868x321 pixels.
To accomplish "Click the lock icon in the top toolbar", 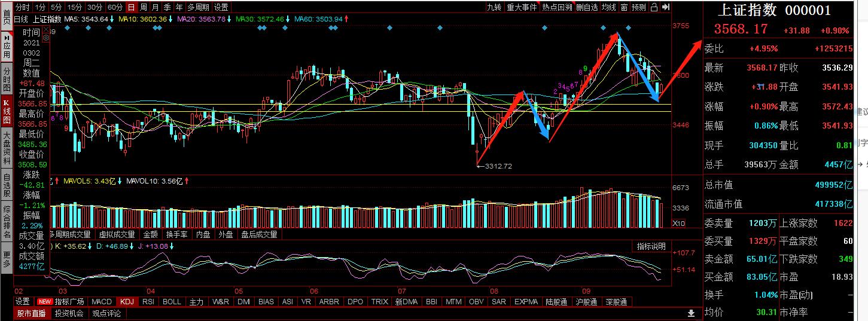I will 654,7.
